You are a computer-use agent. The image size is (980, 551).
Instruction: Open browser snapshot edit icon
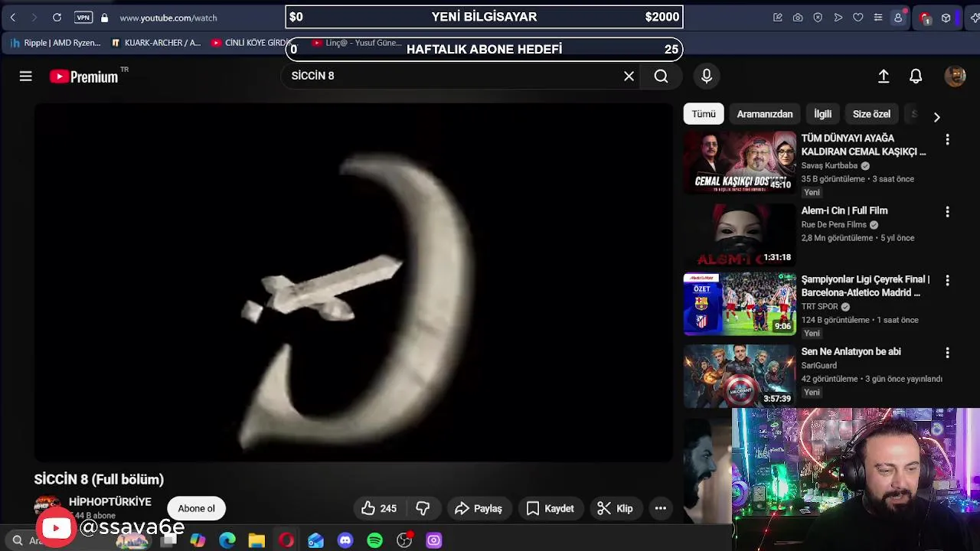pos(778,17)
